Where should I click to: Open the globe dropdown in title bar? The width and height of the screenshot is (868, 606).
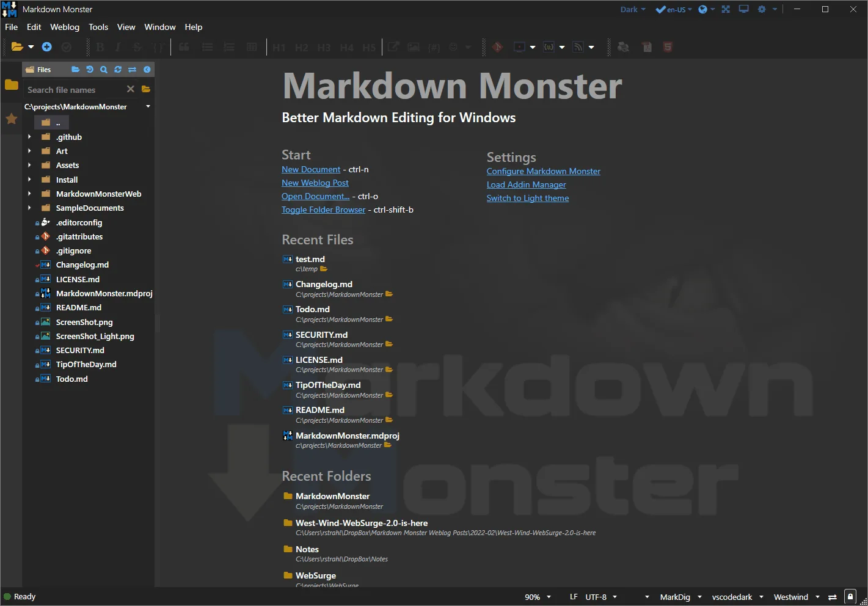(707, 9)
